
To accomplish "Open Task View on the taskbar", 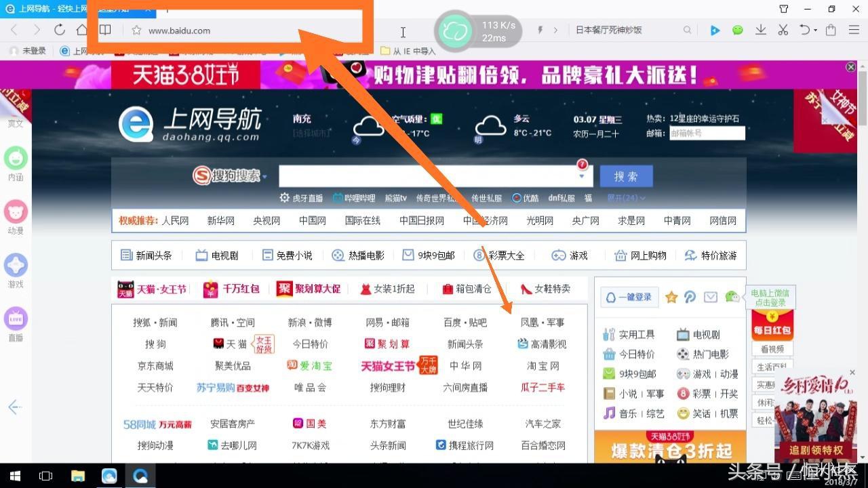I will [x=45, y=476].
